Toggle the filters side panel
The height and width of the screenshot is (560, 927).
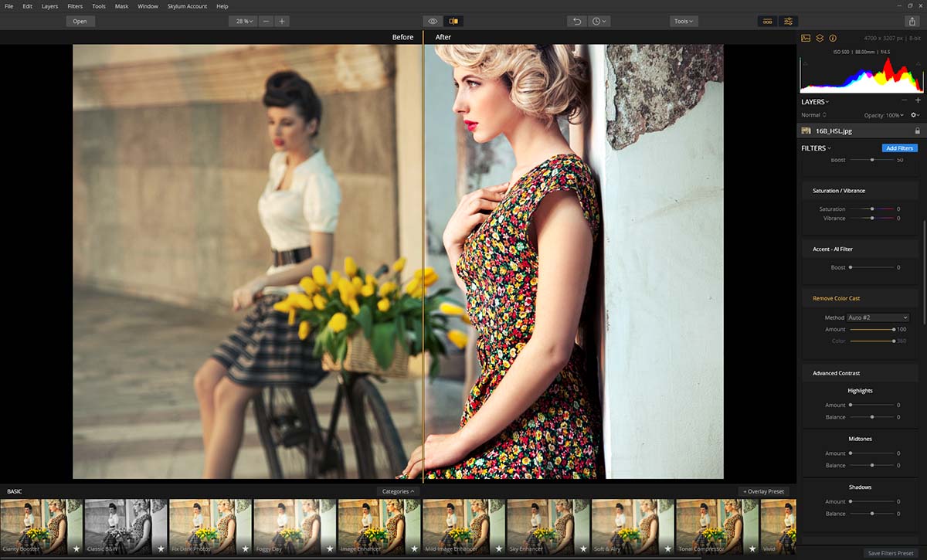coord(789,22)
